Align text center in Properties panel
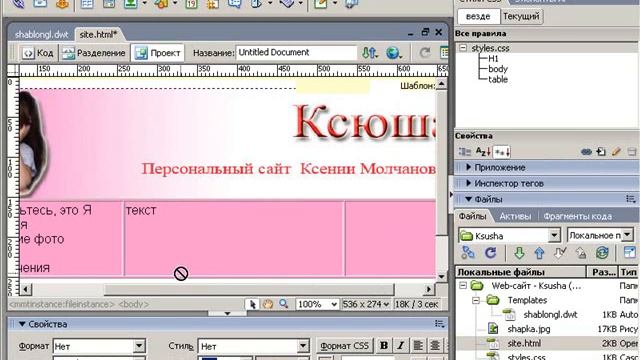 (435, 346)
